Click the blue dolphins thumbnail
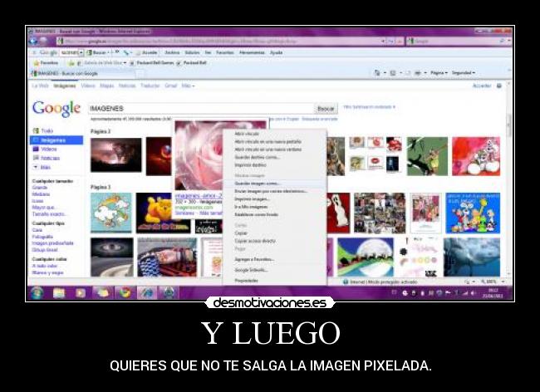 [x=472, y=257]
